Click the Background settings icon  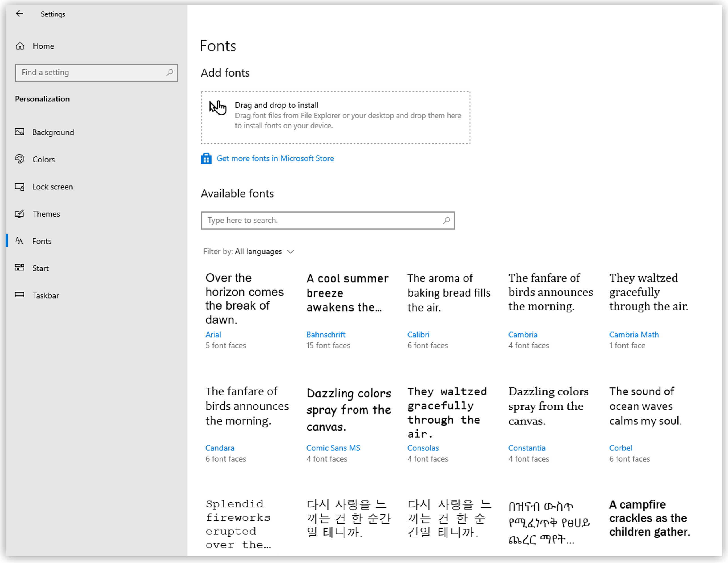click(x=20, y=132)
